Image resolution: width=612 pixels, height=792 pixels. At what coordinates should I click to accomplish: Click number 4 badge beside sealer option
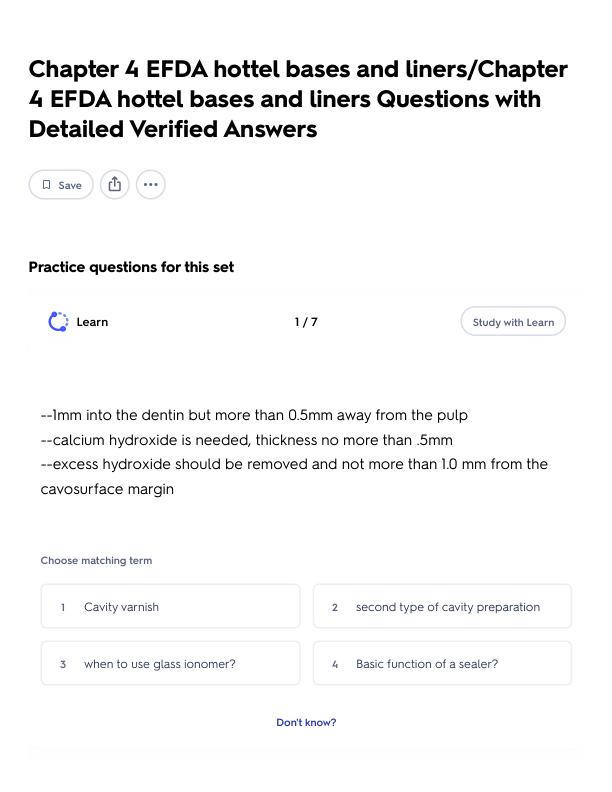click(335, 664)
